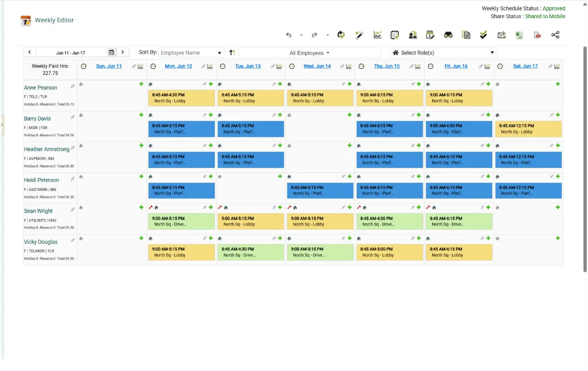Export schedule using the PDF icon
588x371 pixels.
tap(537, 35)
